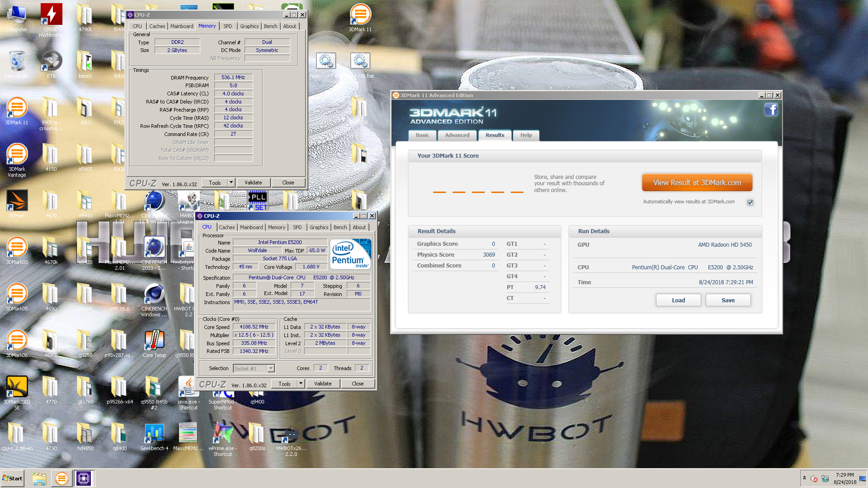
Task: Click the Windows Explorer taskbar icon
Action: coord(39,478)
